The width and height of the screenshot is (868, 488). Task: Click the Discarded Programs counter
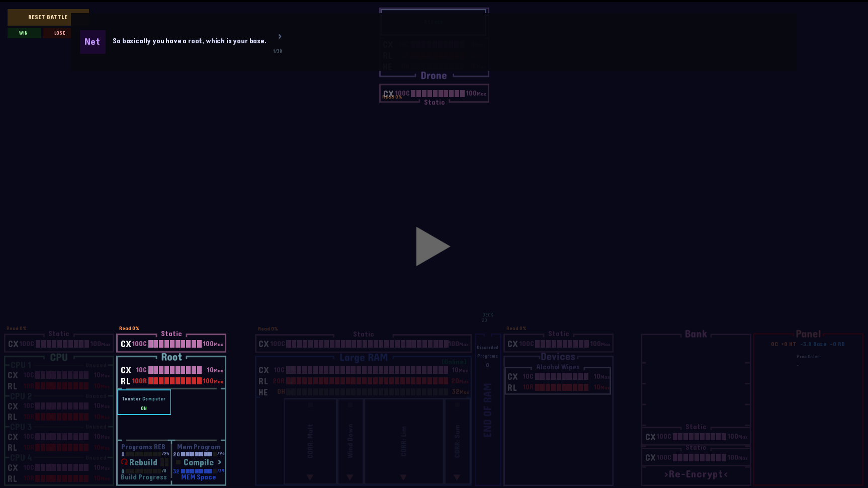coord(487,356)
